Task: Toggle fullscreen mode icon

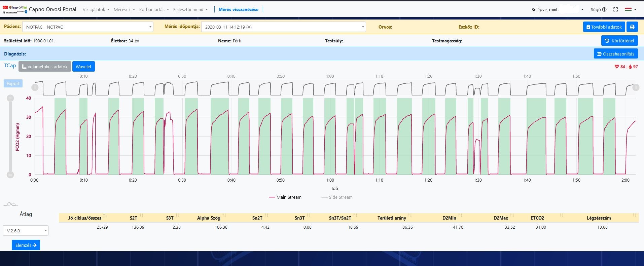Action: pos(615,9)
